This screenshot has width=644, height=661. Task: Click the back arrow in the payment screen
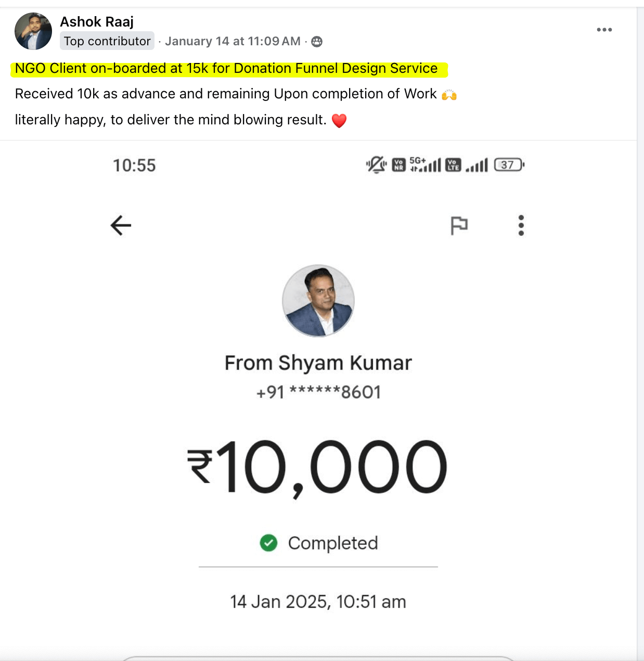tap(120, 225)
